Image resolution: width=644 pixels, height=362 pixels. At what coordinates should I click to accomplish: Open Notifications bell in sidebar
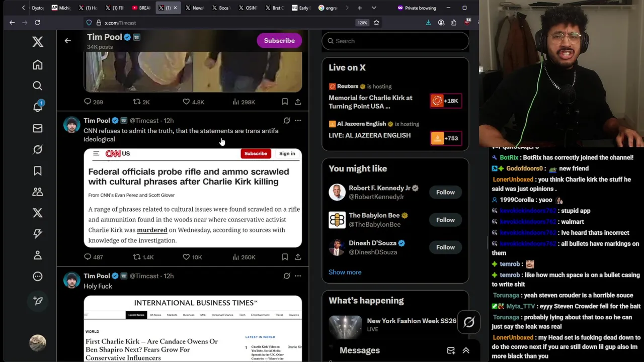(38, 107)
